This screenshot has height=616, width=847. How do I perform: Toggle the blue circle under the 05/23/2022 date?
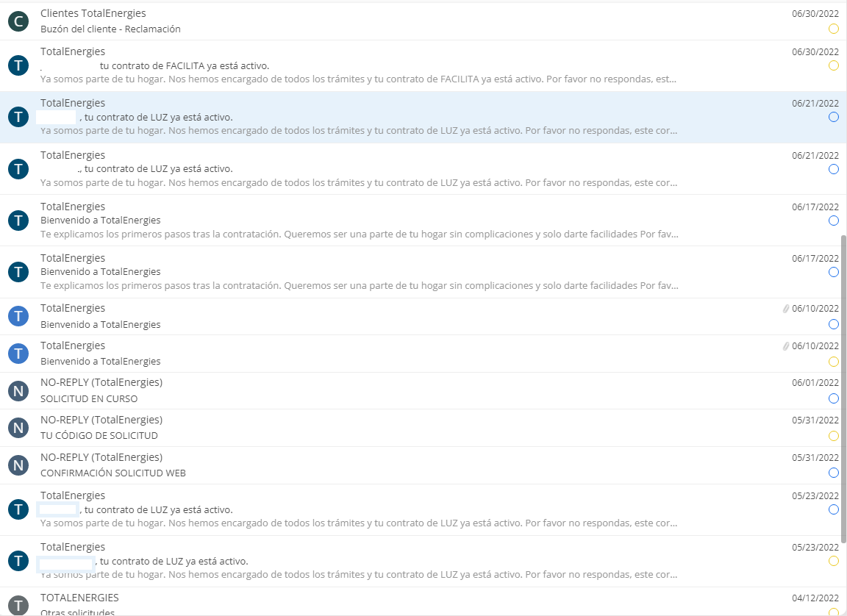click(x=834, y=509)
